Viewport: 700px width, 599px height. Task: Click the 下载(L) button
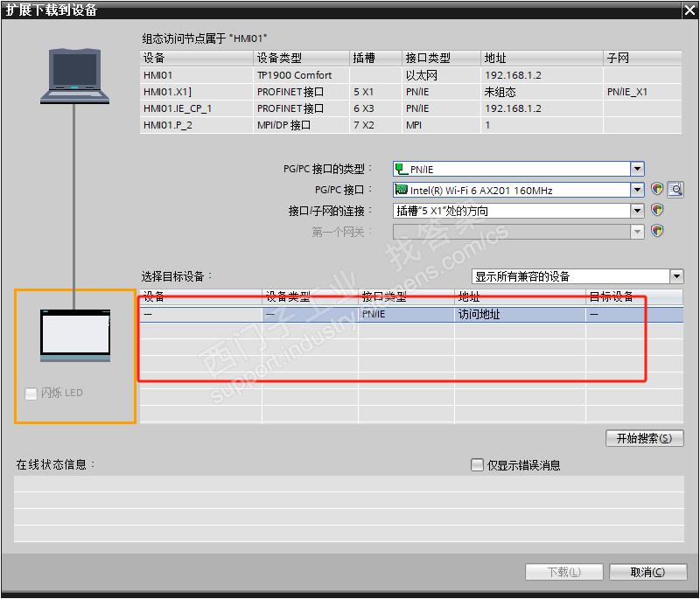coord(563,572)
